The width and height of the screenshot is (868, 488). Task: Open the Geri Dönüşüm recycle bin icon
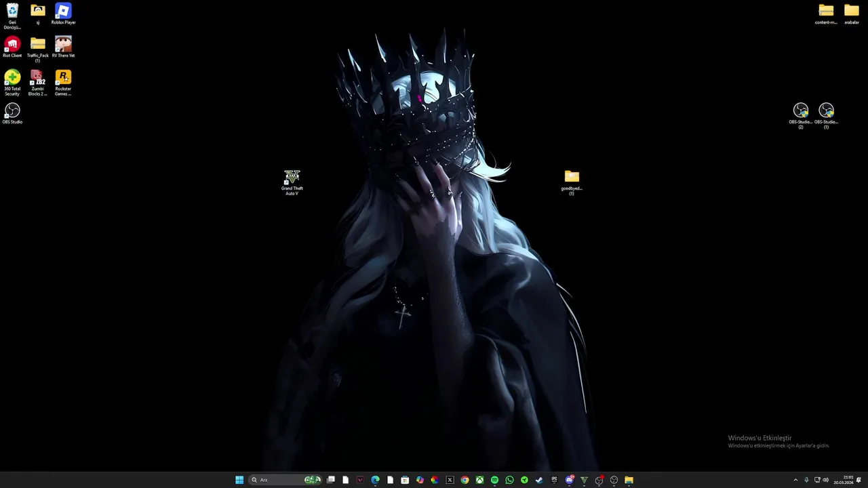pyautogui.click(x=12, y=16)
